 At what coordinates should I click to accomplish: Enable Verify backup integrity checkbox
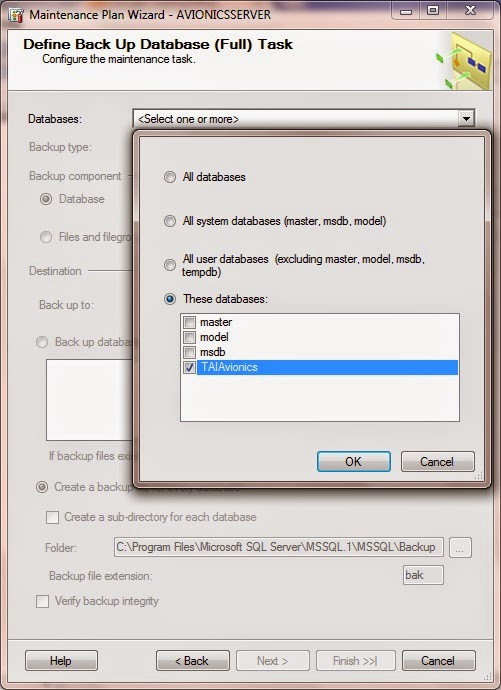click(42, 602)
